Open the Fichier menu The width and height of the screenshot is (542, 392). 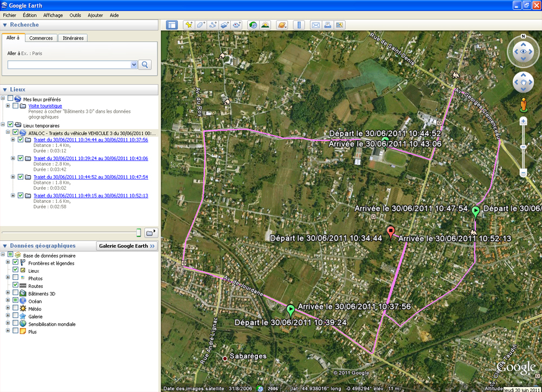coord(9,15)
